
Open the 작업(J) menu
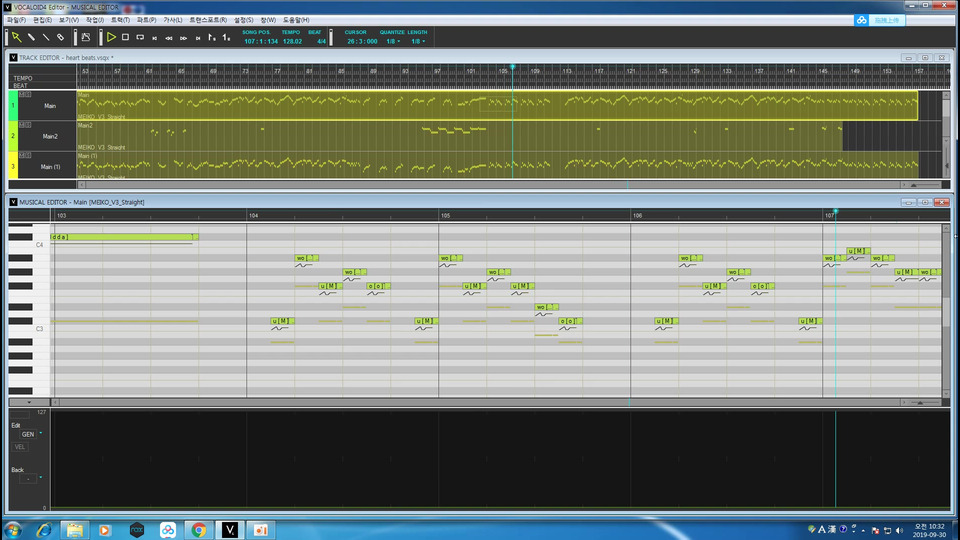[x=95, y=20]
